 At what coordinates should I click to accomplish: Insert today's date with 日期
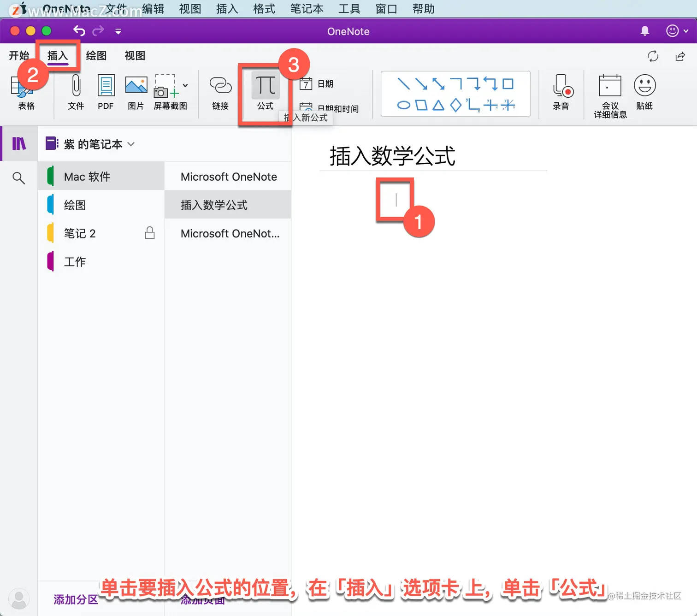pos(316,84)
